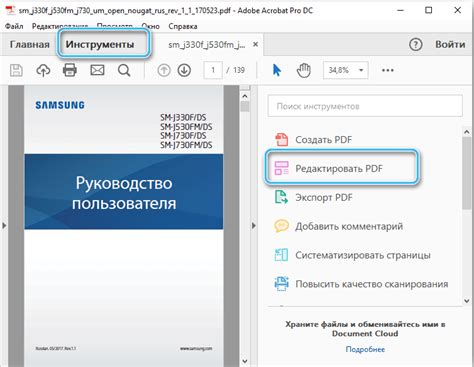The height and width of the screenshot is (367, 474).
Task: Select the arrow Selection tool
Action: pos(277,70)
